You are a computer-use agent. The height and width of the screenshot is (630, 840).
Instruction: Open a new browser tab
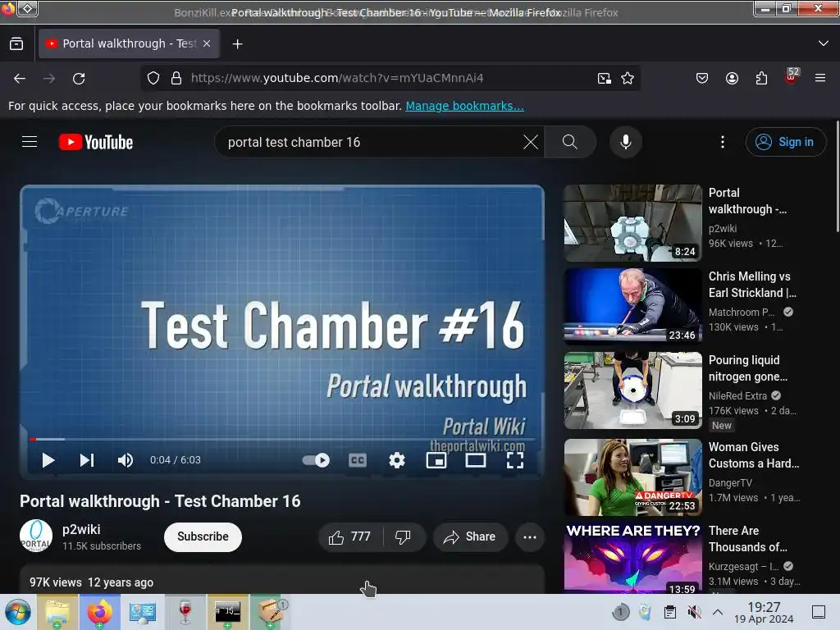click(237, 44)
